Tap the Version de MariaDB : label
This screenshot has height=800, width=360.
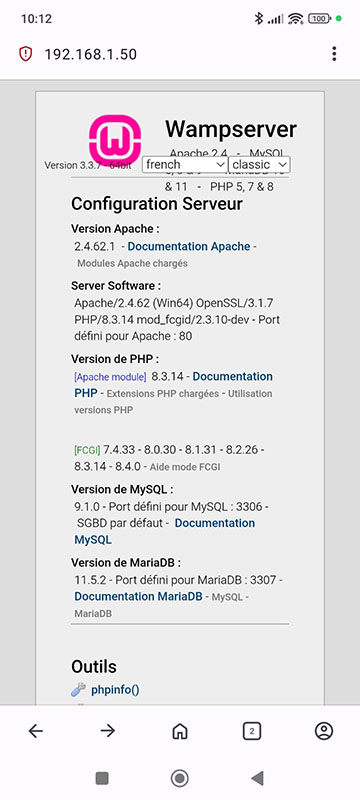126,563
